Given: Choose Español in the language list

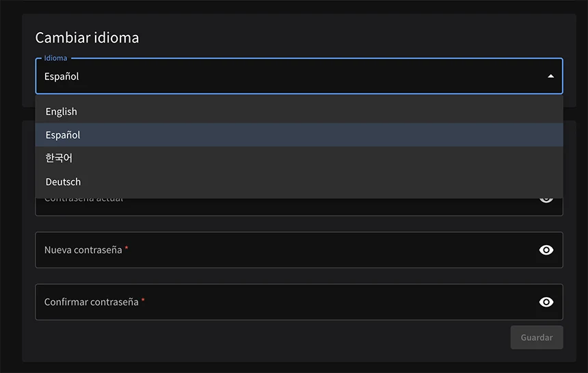Looking at the screenshot, I should point(63,135).
